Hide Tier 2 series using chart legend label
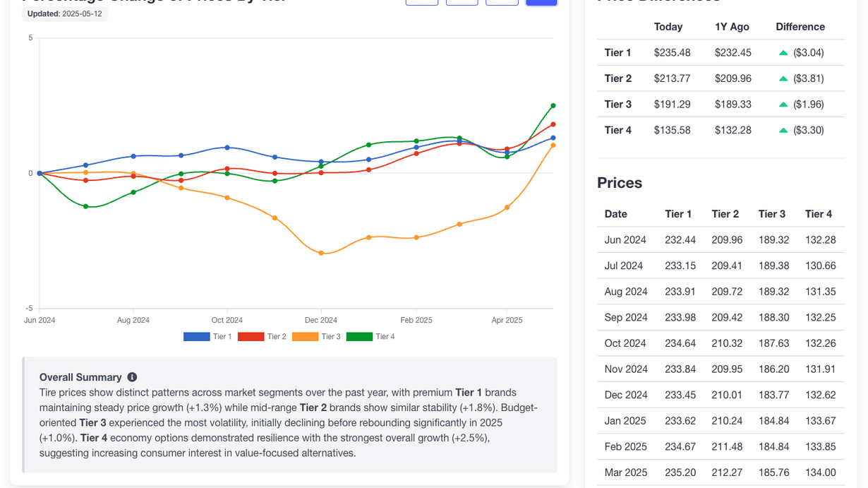 (x=277, y=337)
